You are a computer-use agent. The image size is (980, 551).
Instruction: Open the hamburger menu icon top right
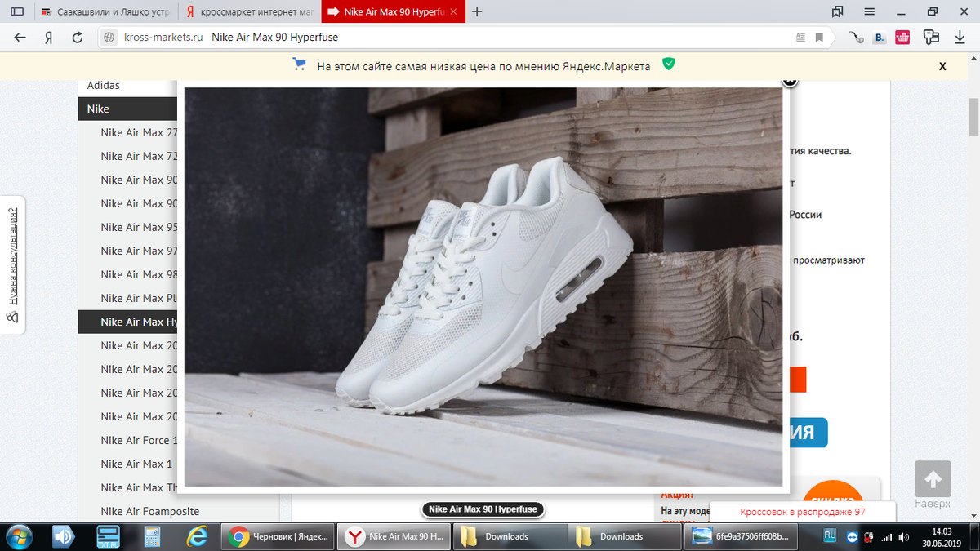click(x=869, y=11)
